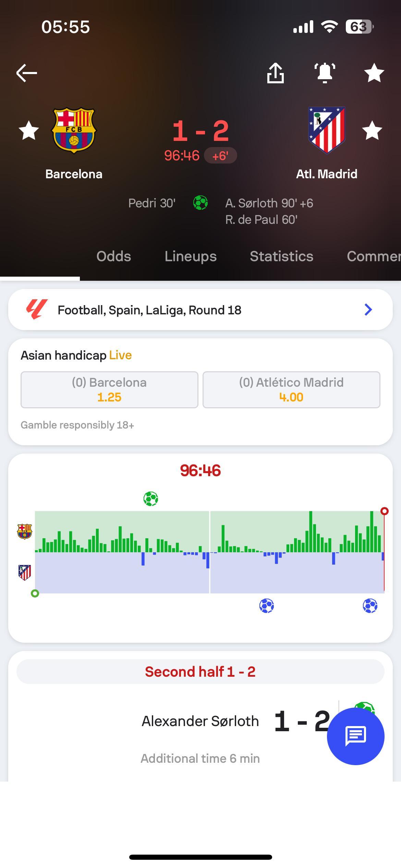Favorite Atl. Madrid with the star beside crest
The image size is (401, 868).
[x=372, y=130]
